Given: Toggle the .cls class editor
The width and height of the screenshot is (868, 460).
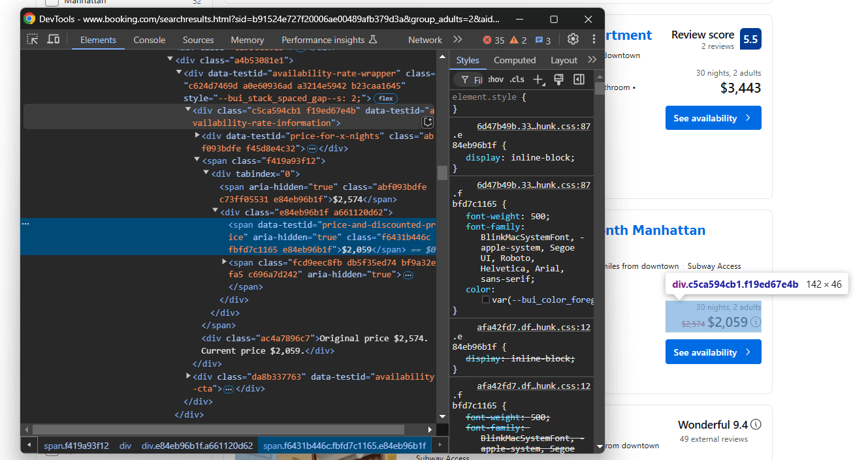Looking at the screenshot, I should tap(517, 80).
